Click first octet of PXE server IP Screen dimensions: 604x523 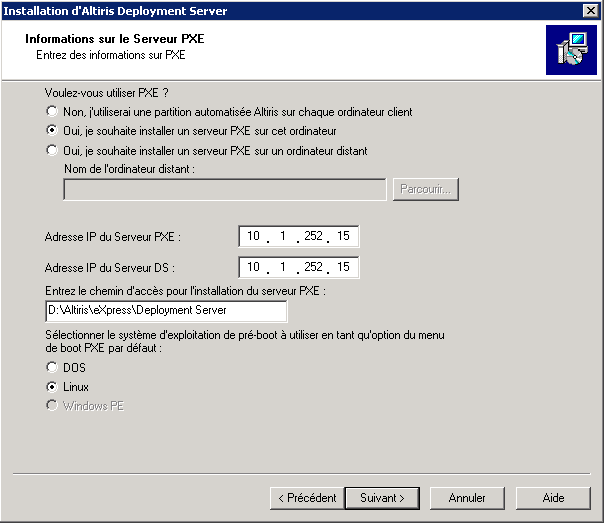(254, 237)
